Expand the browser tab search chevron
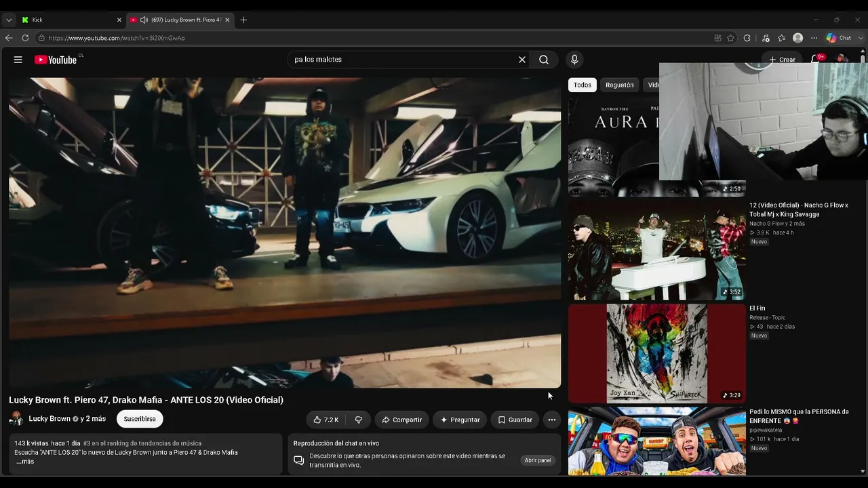 pos(9,20)
